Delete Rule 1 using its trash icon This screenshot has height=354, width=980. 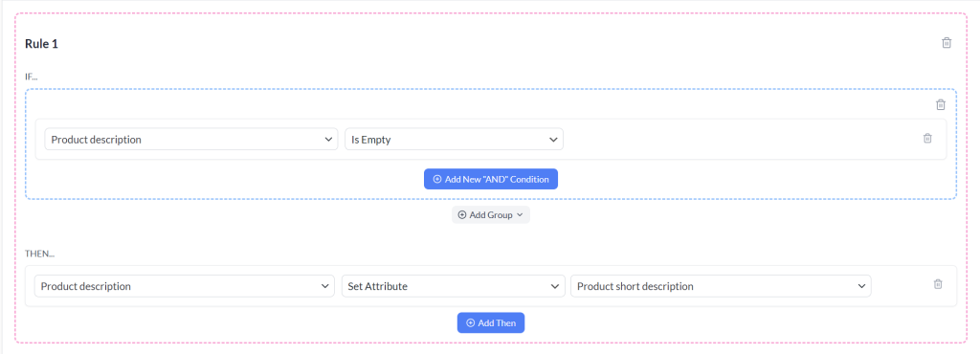[x=947, y=43]
